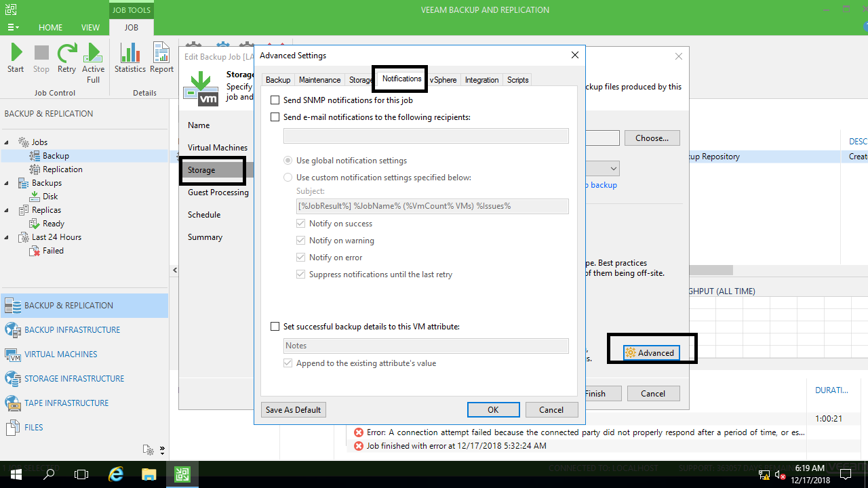Click OK in Advanced Settings dialog
Viewport: 868px width, 488px height.
click(493, 410)
